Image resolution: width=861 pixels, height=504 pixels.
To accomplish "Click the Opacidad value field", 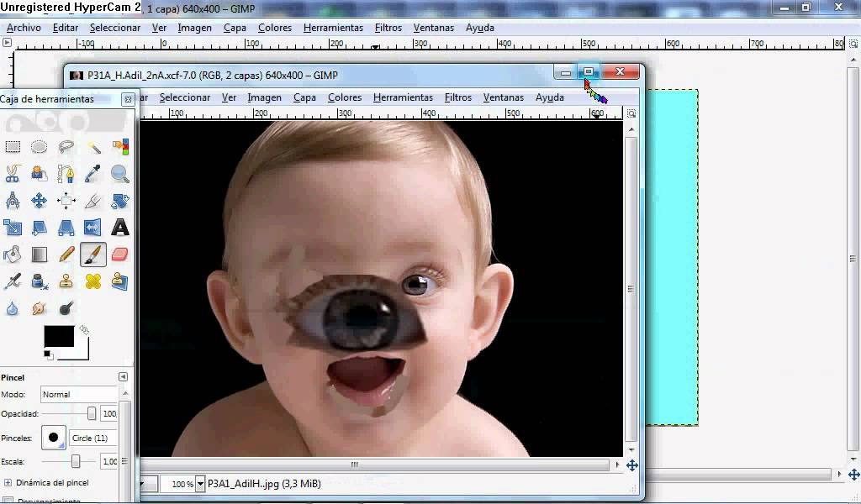I will point(108,413).
